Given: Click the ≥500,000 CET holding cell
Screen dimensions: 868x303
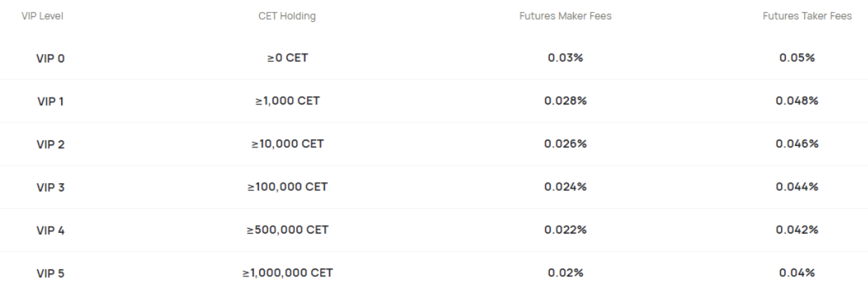Looking at the screenshot, I should point(287,229).
